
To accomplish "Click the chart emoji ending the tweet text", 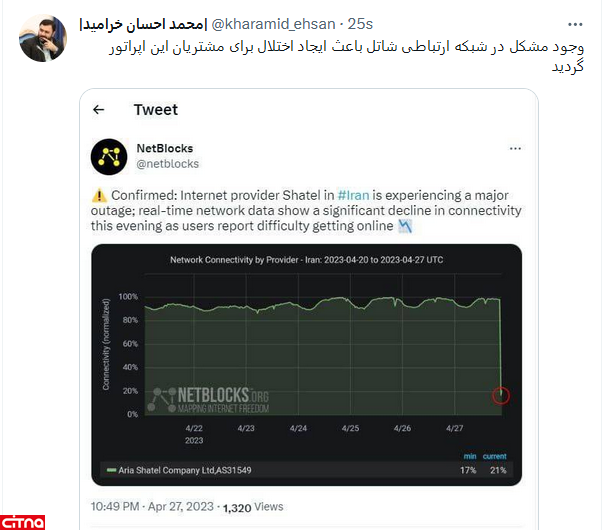I will 405,227.
